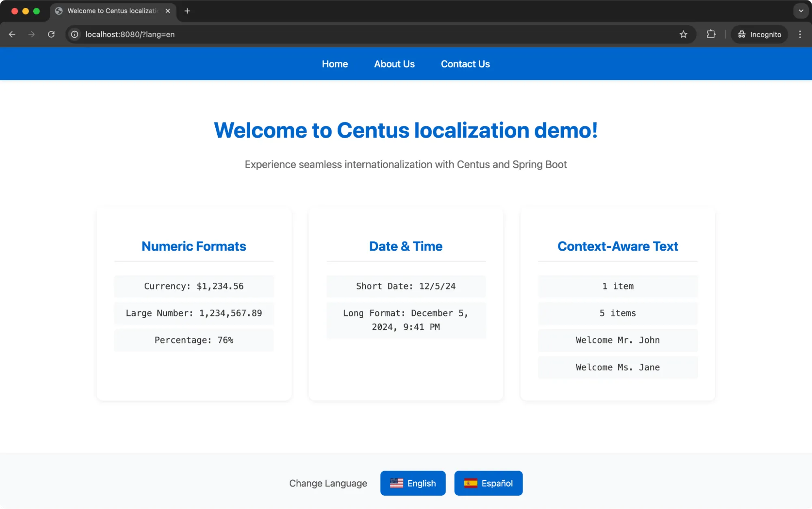Open Chrome's three-dot menu
The height and width of the screenshot is (509, 812).
[800, 34]
